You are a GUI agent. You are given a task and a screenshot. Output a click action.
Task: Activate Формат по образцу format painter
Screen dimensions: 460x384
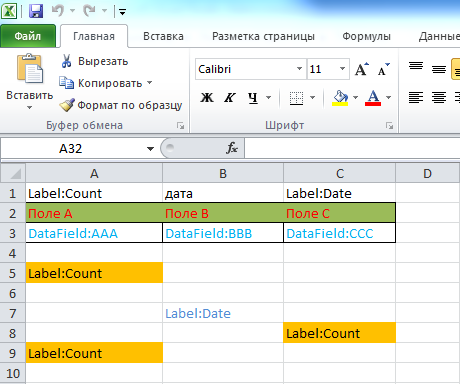[121, 105]
